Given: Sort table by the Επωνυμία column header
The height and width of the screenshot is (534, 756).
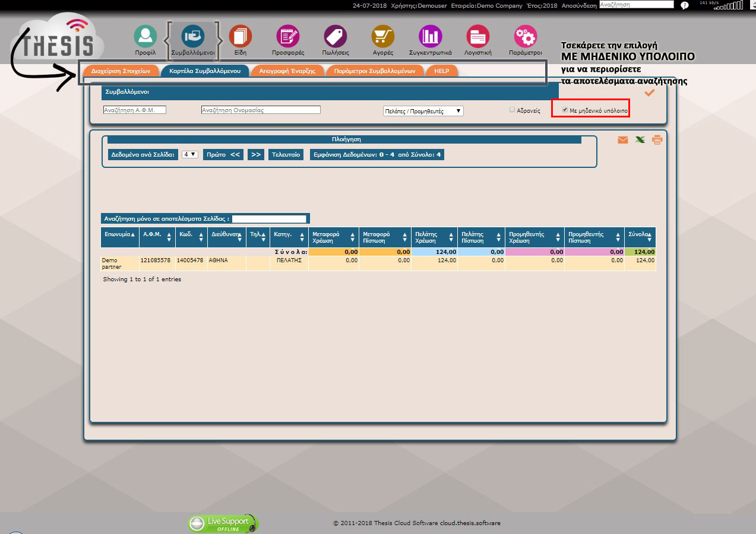Looking at the screenshot, I should click(x=119, y=235).
